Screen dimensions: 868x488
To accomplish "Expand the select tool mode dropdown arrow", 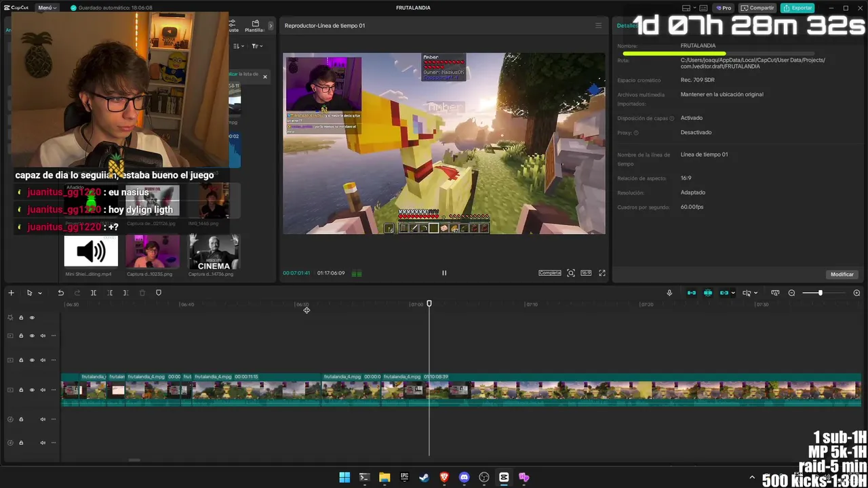I will pyautogui.click(x=40, y=293).
